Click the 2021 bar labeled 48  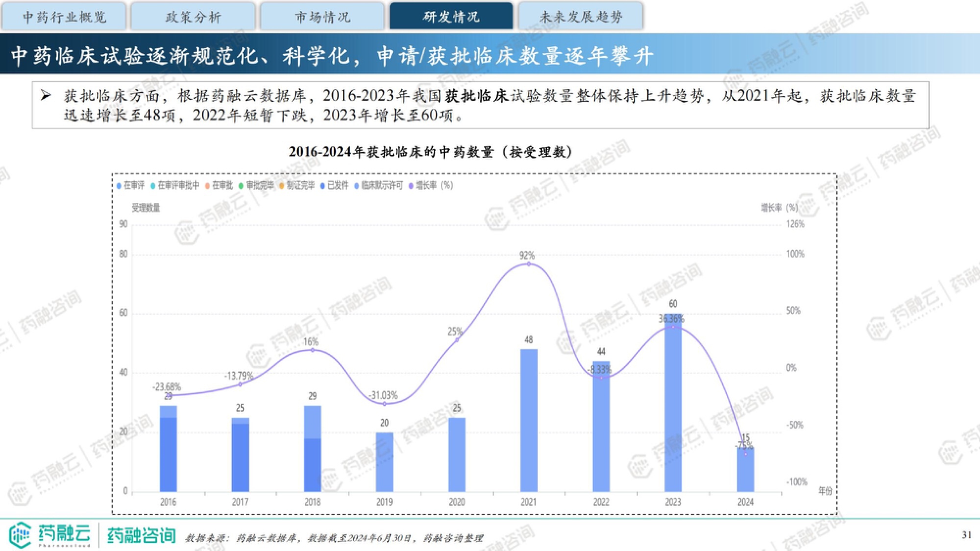529,420
